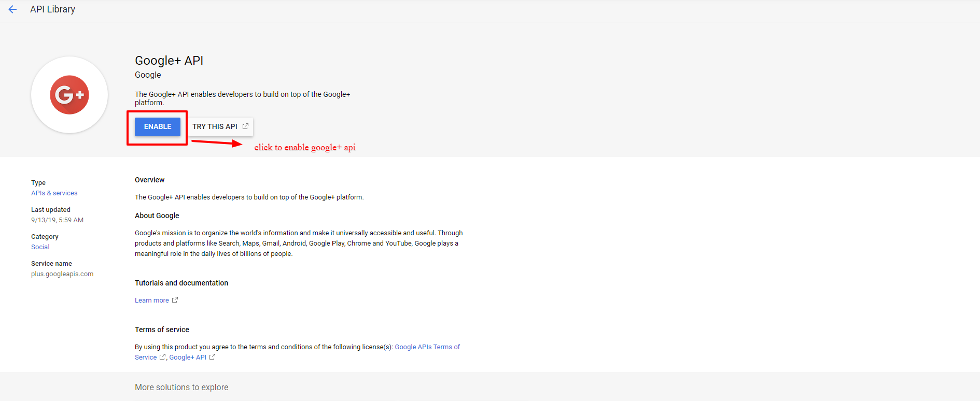This screenshot has width=980, height=401.
Task: Click external-link icon next to Learn more
Action: 175,300
